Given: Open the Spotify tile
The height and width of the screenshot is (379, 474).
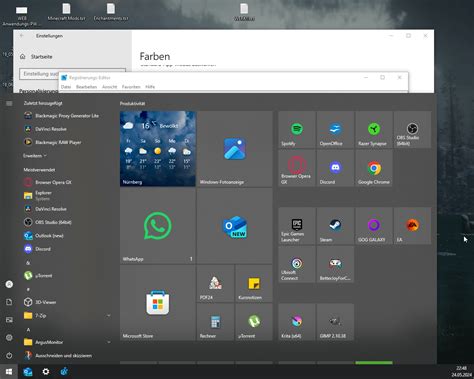Looking at the screenshot, I should (x=297, y=130).
